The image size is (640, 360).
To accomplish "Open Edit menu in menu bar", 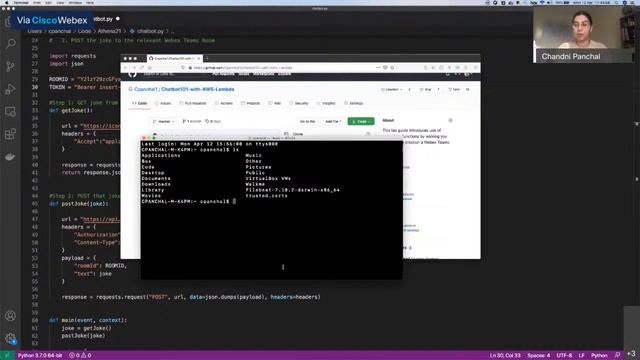I will [48, 2].
